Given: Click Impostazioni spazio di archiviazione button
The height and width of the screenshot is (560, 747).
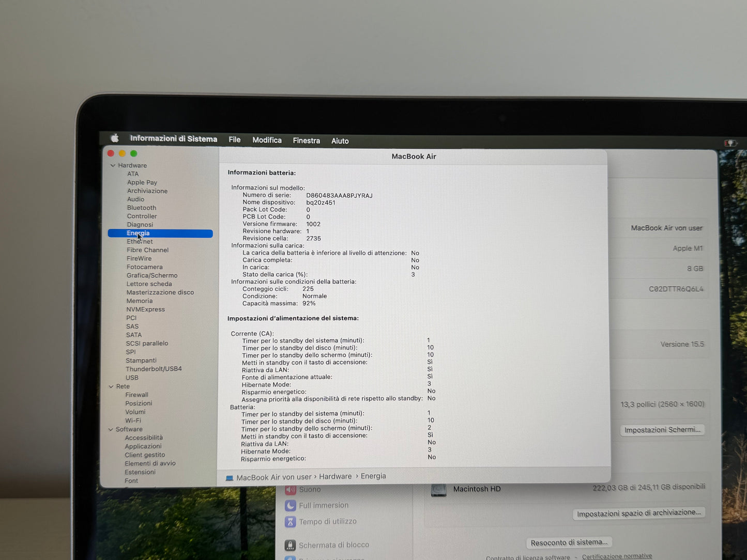Looking at the screenshot, I should [x=639, y=513].
